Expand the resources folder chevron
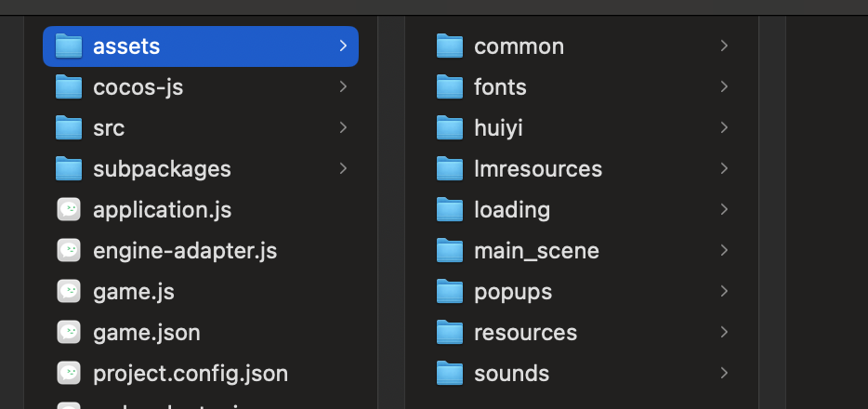The width and height of the screenshot is (868, 409). coord(724,332)
